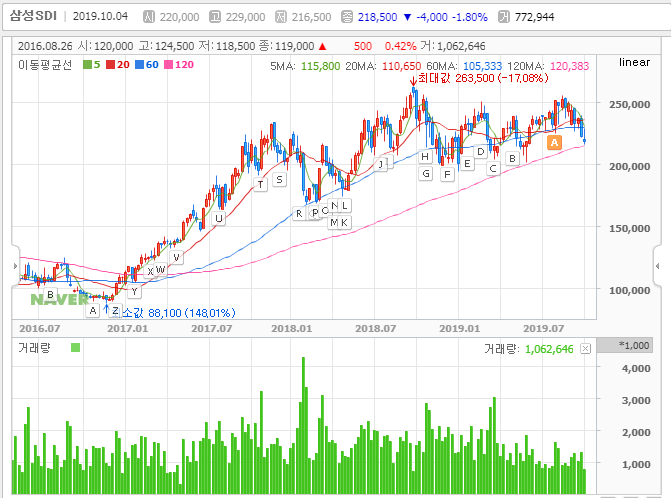Select the D event marker
The width and height of the screenshot is (671, 498).
tap(481, 151)
